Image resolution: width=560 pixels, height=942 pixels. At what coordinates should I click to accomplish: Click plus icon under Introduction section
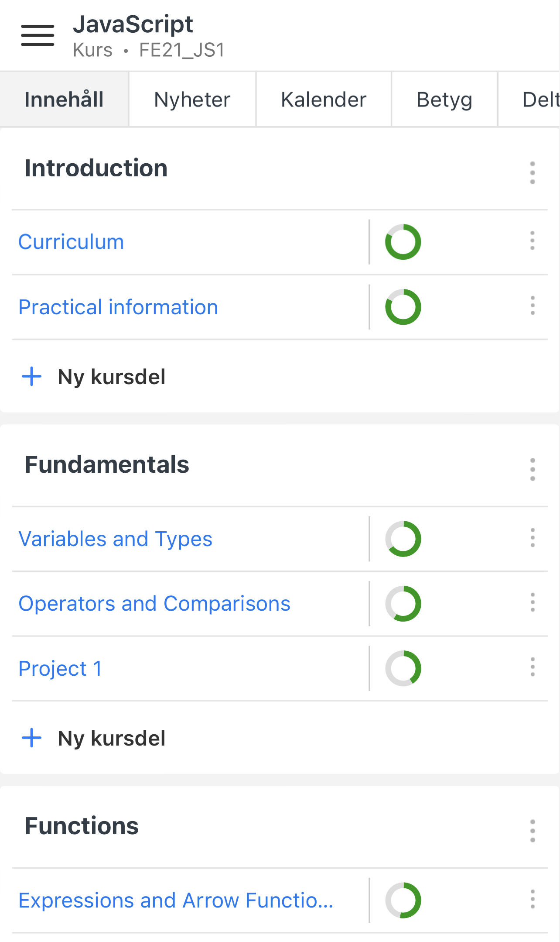32,376
